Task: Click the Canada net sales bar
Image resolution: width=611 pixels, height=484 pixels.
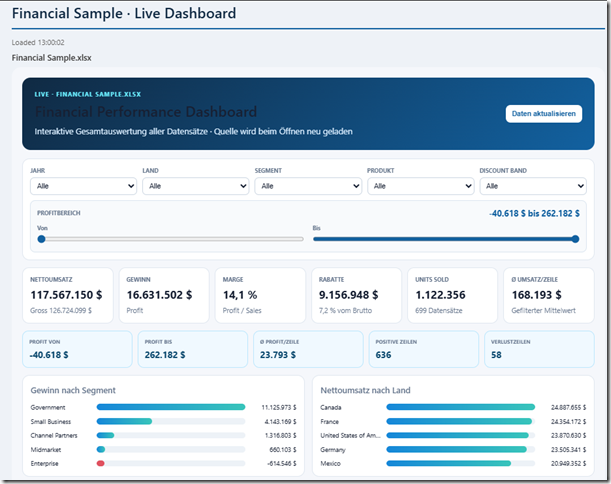Action: (461, 407)
